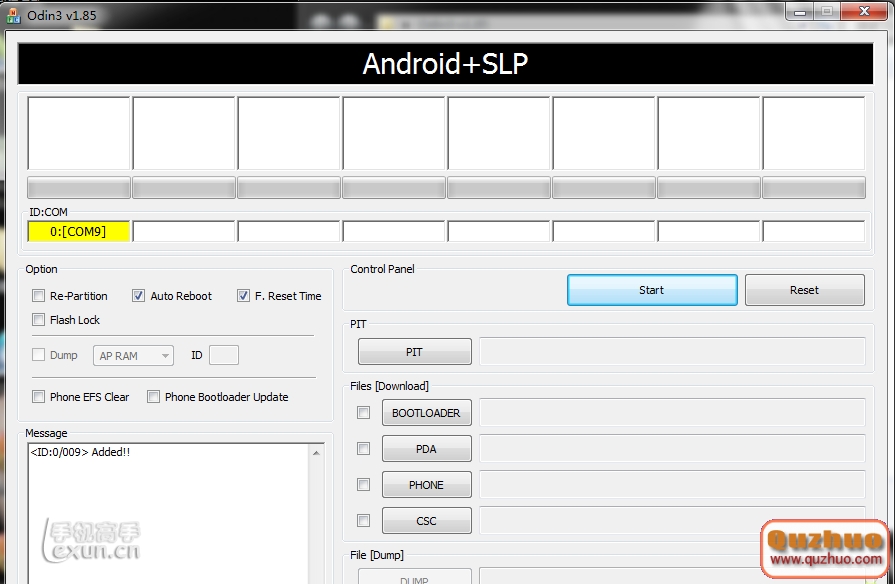
Task: Click the Odin3 app icon in title bar
Action: (x=13, y=15)
